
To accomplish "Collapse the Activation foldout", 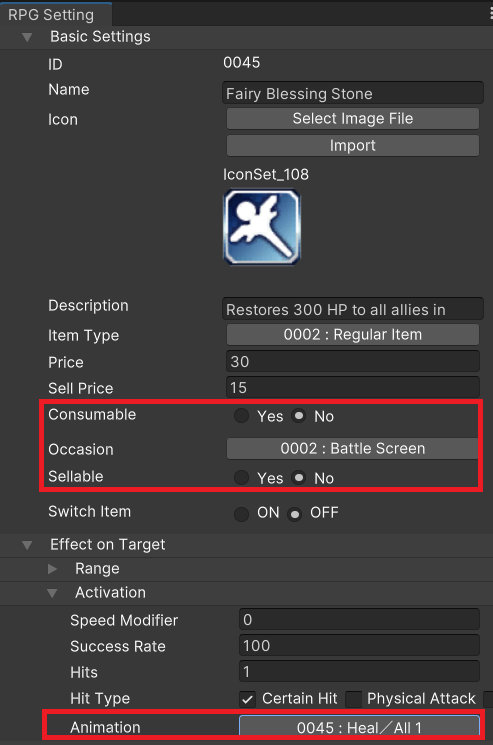I will coord(52,593).
